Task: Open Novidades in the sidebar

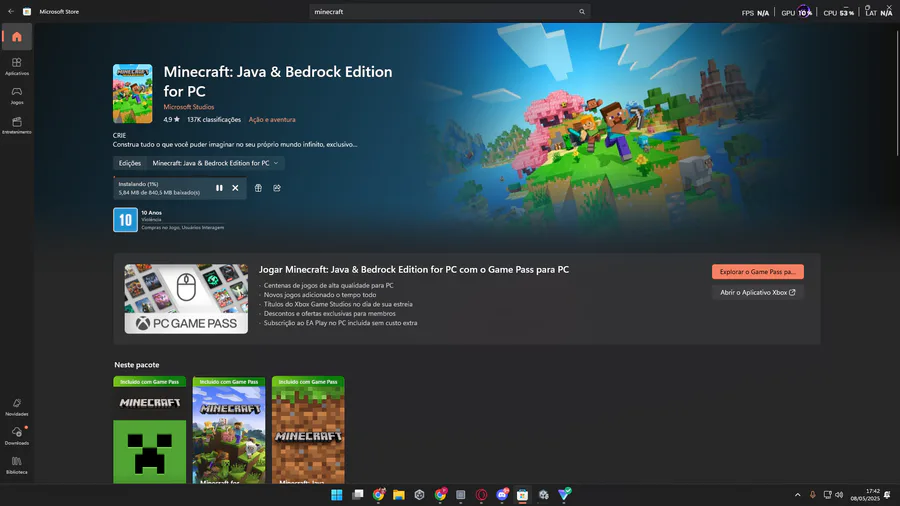Action: click(x=17, y=407)
